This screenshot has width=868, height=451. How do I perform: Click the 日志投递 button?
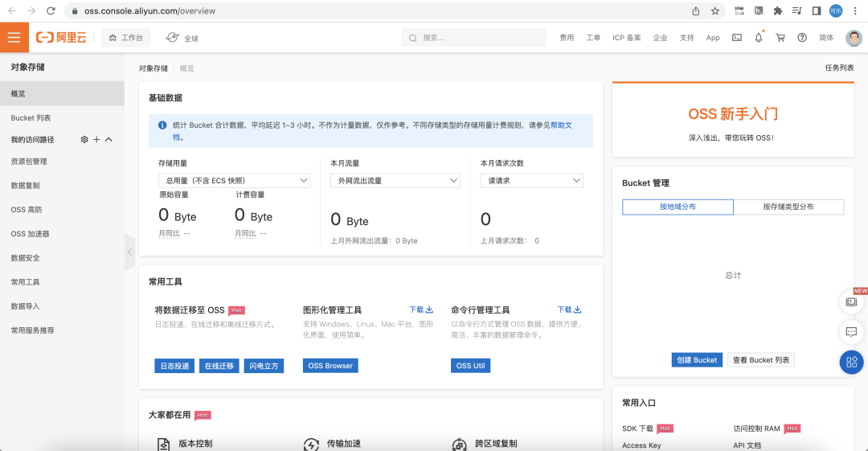point(174,366)
